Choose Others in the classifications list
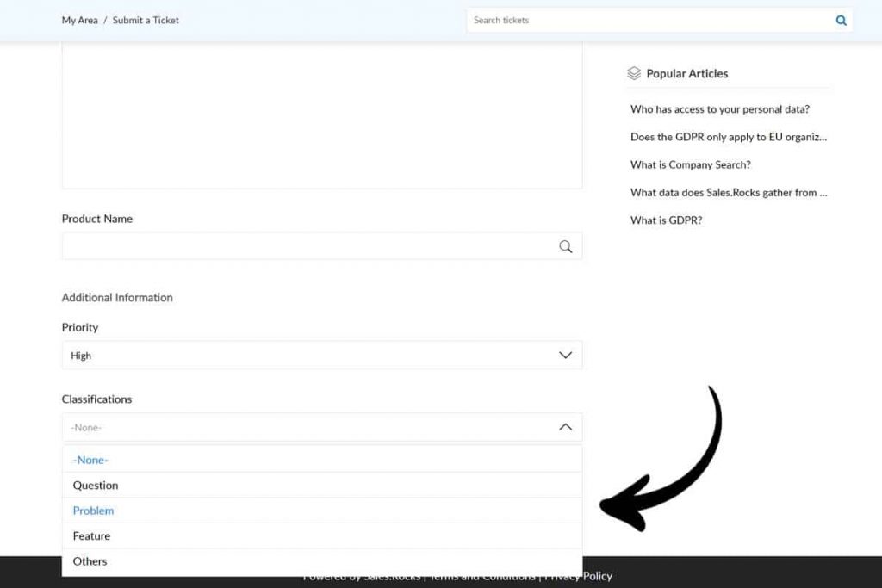Screen dimensions: 882x588 point(90,561)
